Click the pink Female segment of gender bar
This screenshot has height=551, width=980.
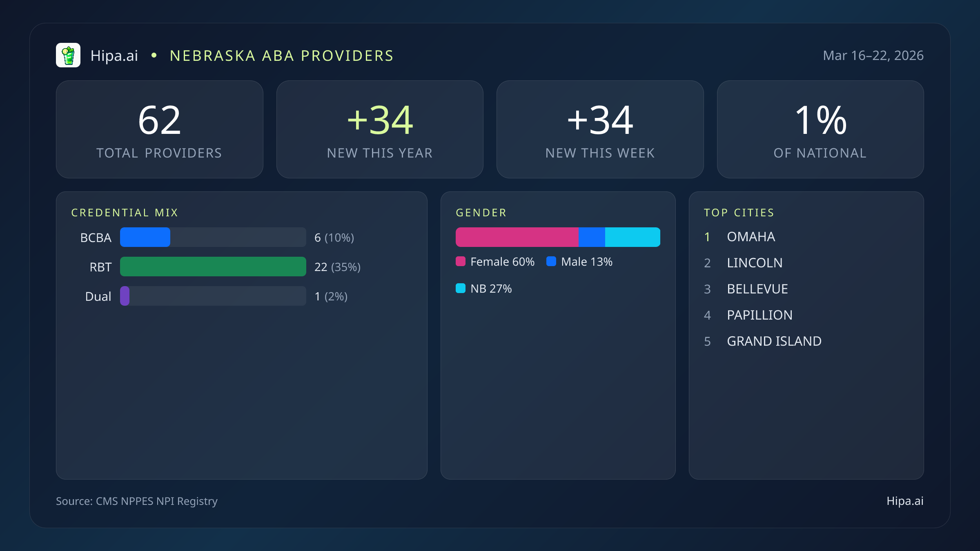(517, 237)
